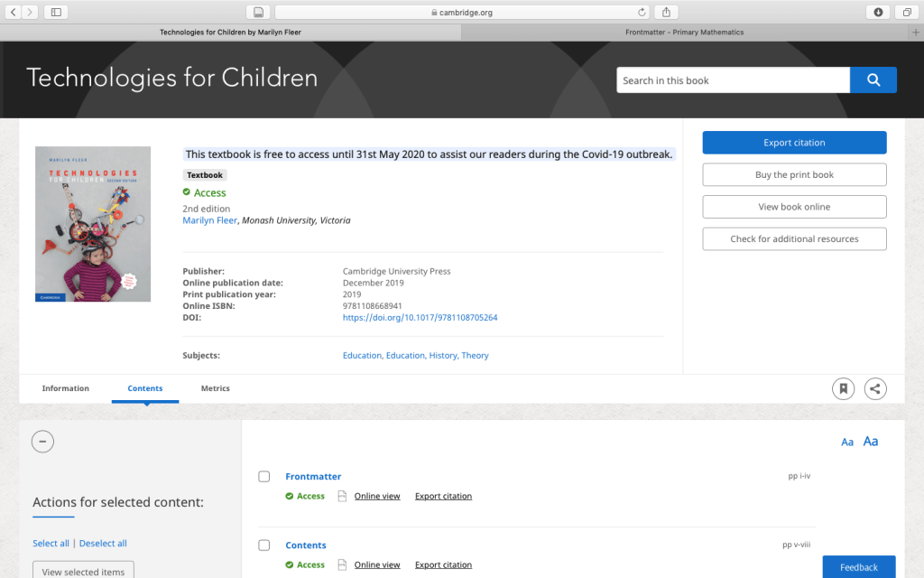Collapse the actions panel with minus button
Image resolution: width=924 pixels, height=578 pixels.
(x=42, y=442)
